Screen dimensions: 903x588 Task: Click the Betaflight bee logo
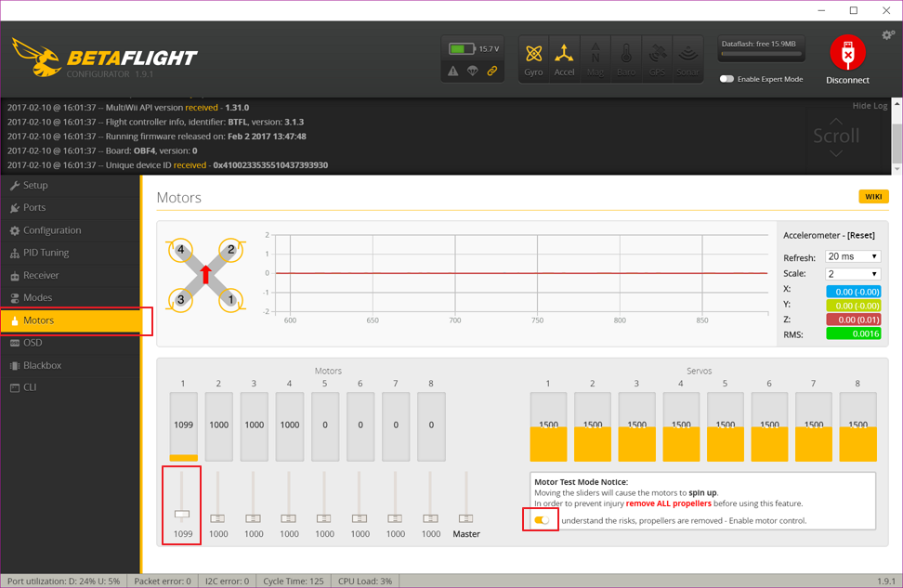[36, 57]
